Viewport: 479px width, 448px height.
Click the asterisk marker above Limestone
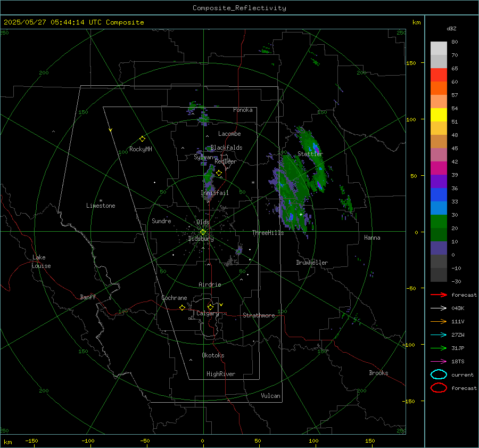click(101, 201)
